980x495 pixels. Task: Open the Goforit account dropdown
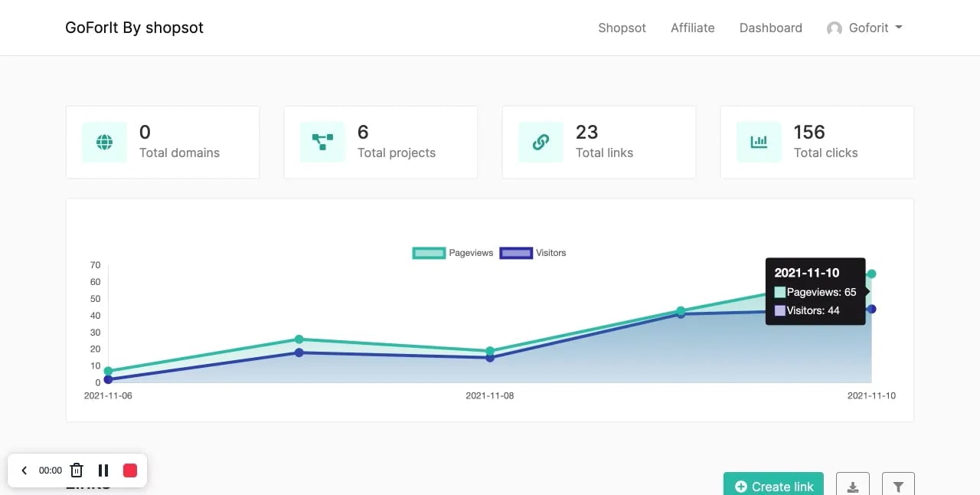point(865,28)
